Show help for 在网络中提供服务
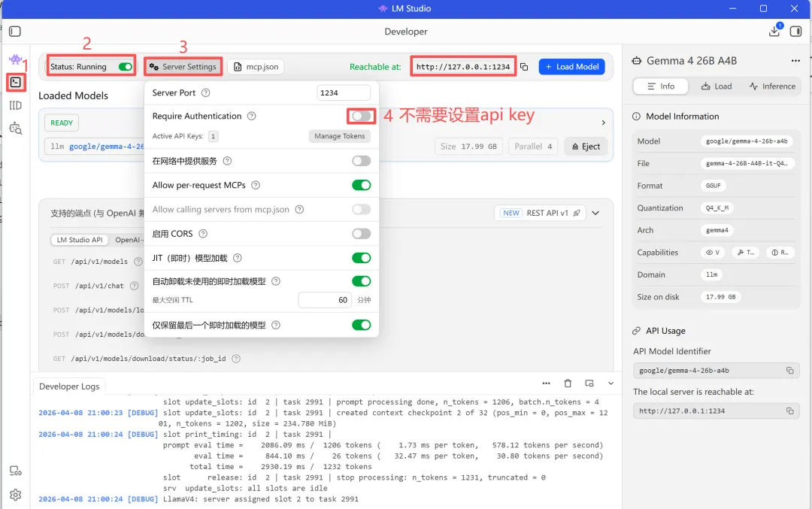 [x=227, y=161]
